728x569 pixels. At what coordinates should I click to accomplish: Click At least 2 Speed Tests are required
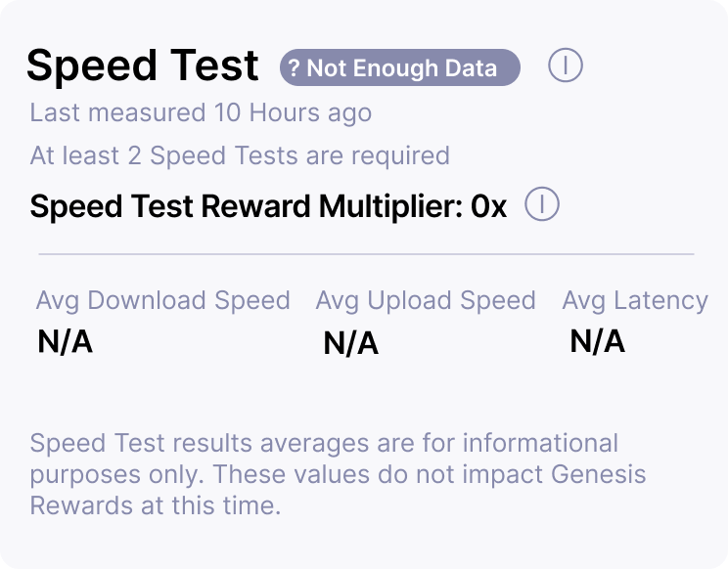240,155
